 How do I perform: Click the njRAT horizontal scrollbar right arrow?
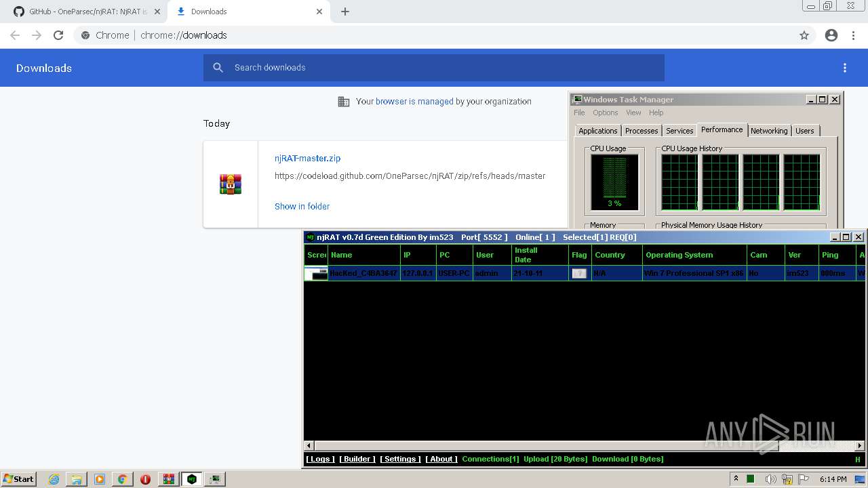pyautogui.click(x=860, y=445)
